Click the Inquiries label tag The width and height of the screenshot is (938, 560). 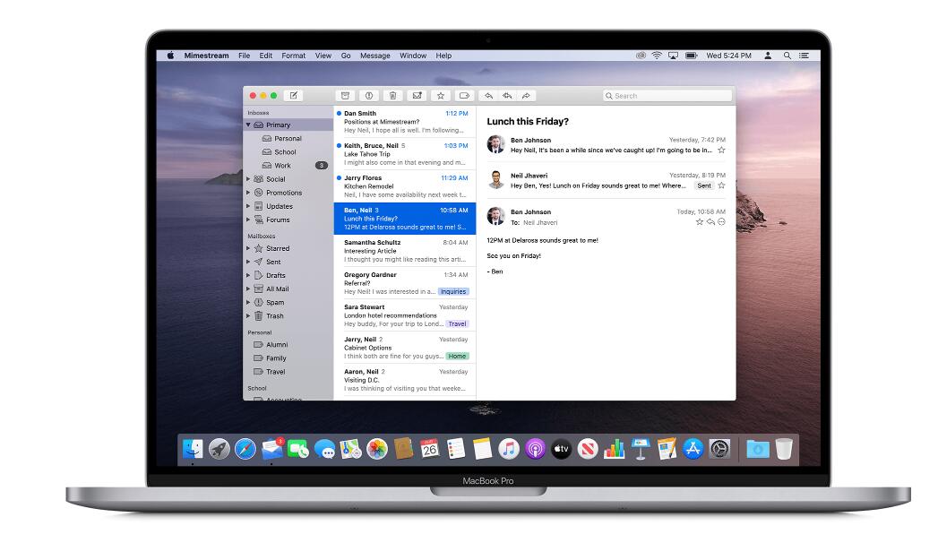click(x=453, y=292)
